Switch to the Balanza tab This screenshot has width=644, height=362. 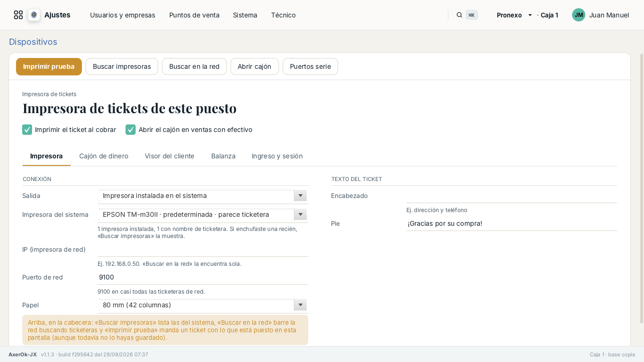223,156
